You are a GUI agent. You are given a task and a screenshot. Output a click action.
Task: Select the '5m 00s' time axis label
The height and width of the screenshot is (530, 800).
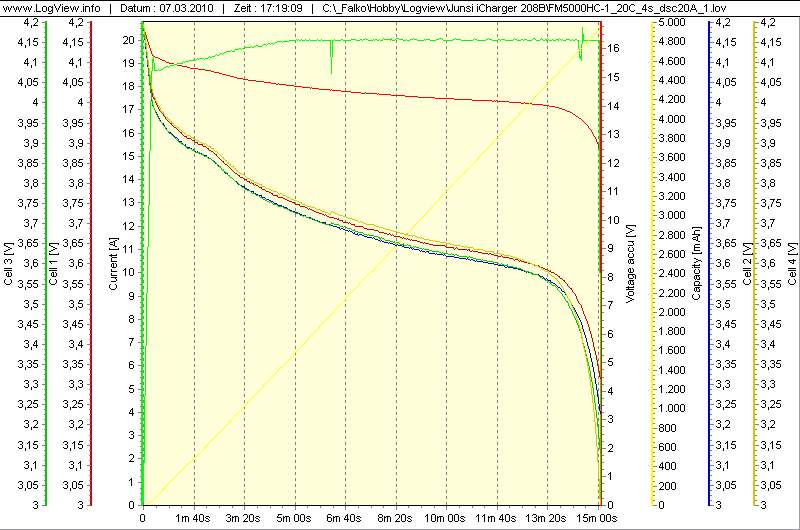click(x=293, y=518)
